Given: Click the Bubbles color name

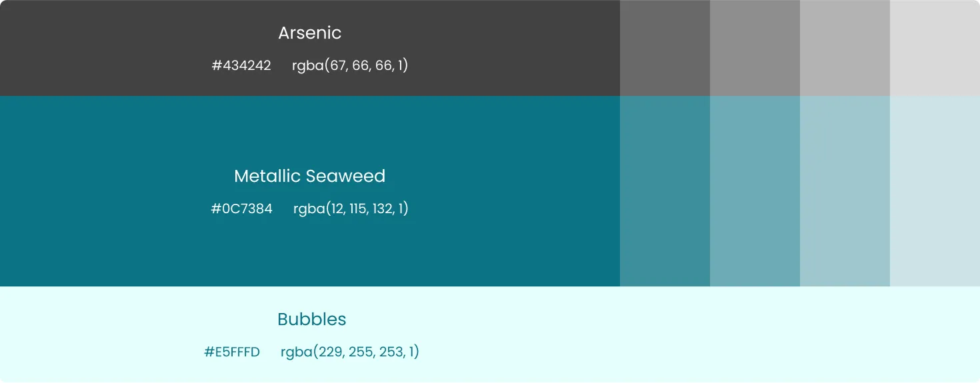Looking at the screenshot, I should click(312, 319).
